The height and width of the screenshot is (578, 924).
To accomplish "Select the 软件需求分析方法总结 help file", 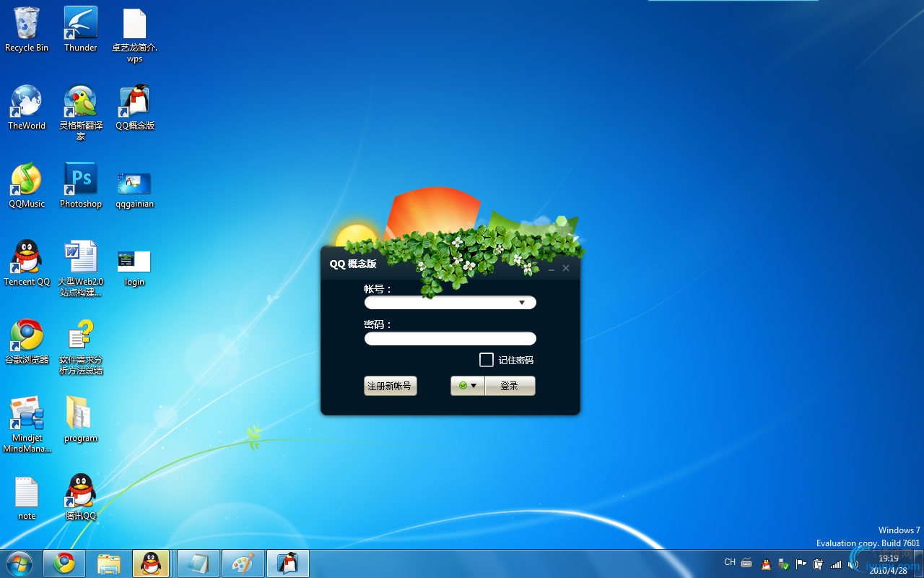I will [81, 347].
